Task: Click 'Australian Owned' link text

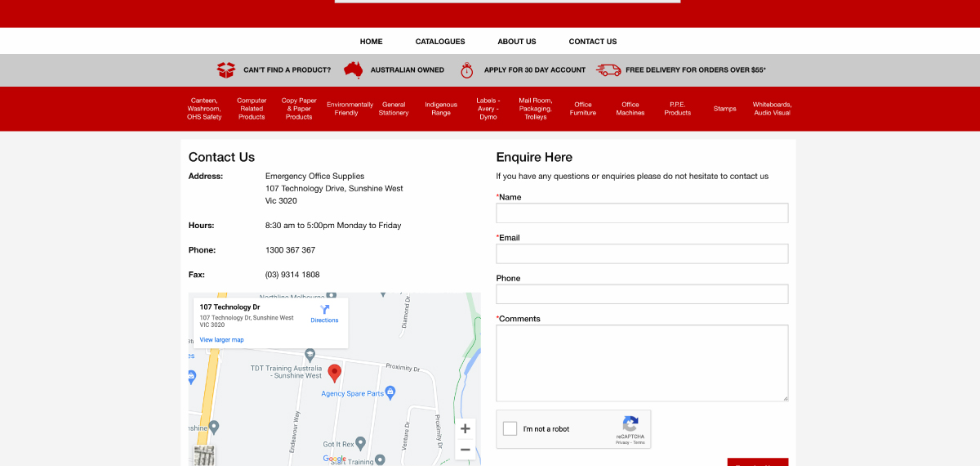Action: point(408,70)
